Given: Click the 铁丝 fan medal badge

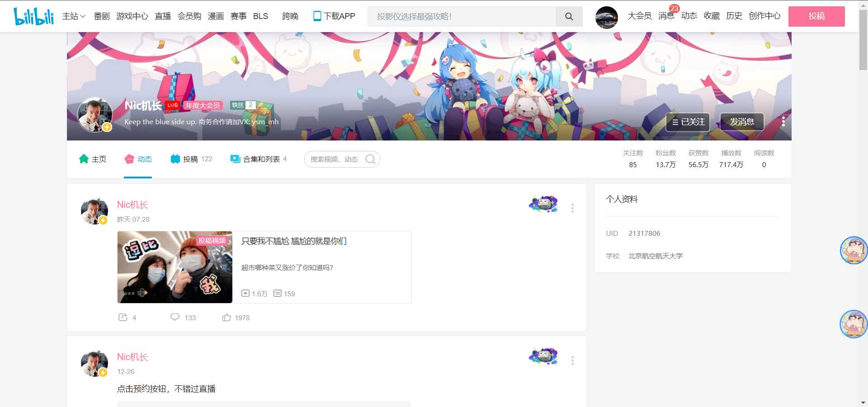Looking at the screenshot, I should click(x=243, y=105).
